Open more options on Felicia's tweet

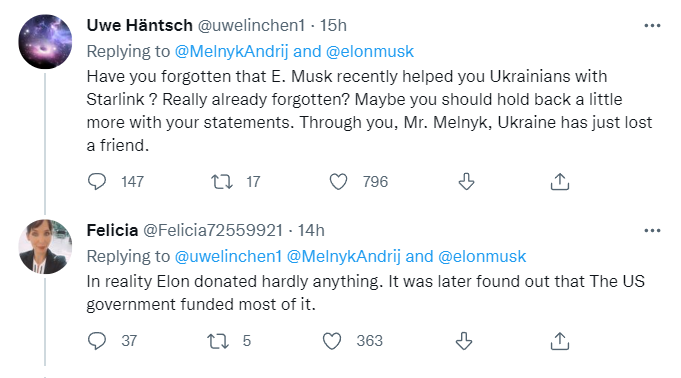pos(652,231)
